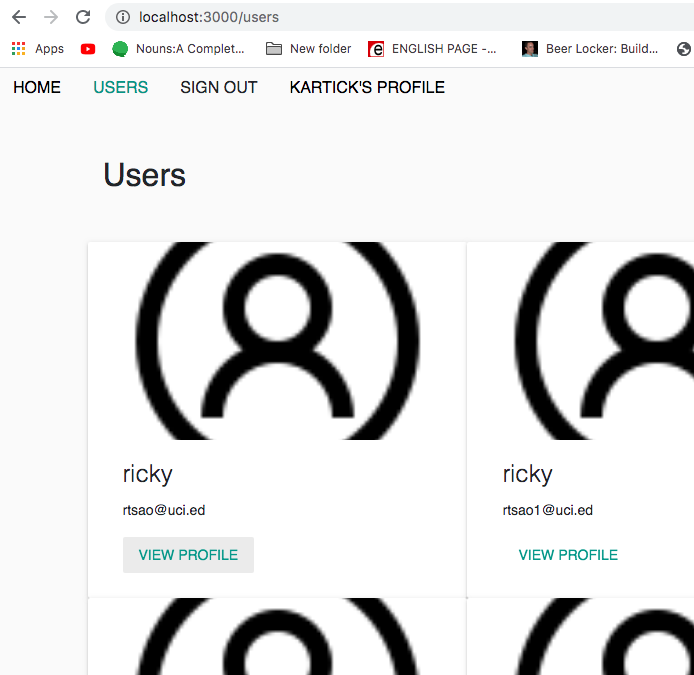The width and height of the screenshot is (694, 675).
Task: Open KARTICK'S PROFILE navigation link
Action: coord(367,87)
